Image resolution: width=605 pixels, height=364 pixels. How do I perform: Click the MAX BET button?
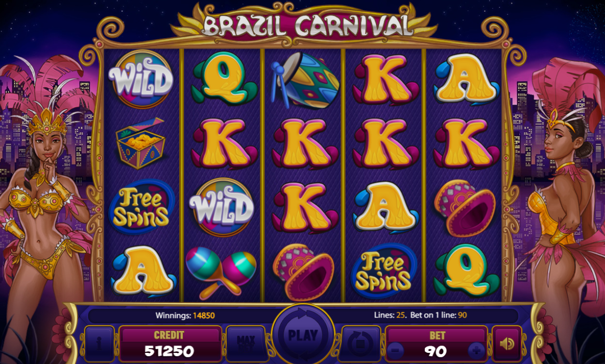246,344
